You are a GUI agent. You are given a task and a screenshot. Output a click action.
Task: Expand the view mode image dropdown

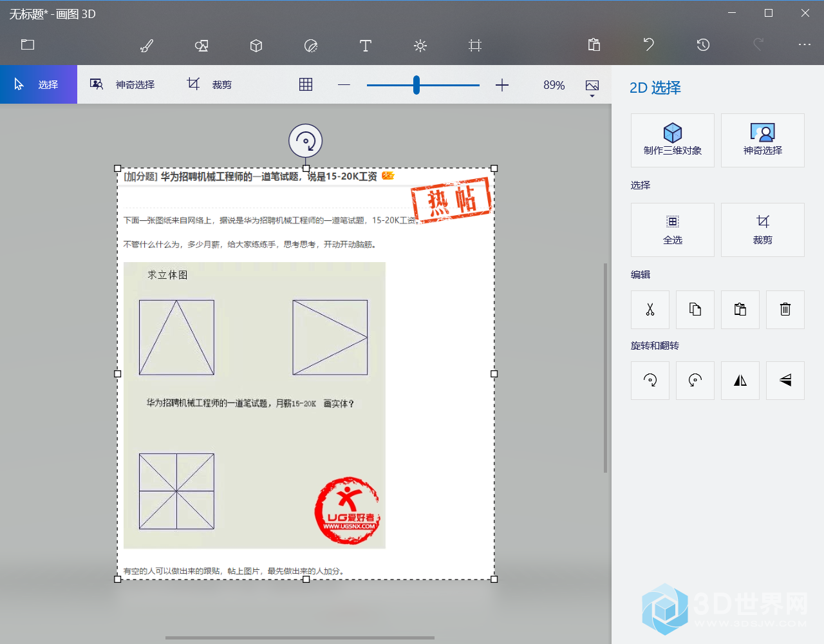[592, 88]
